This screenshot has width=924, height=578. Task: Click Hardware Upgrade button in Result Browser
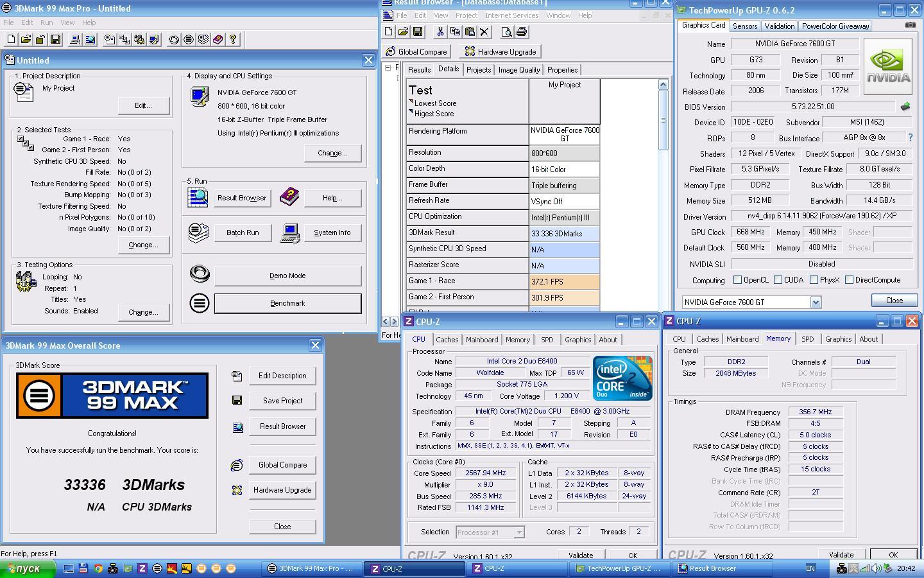tap(501, 51)
